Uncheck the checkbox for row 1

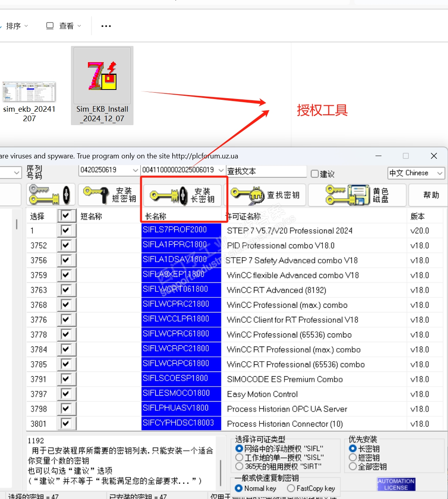(x=66, y=230)
